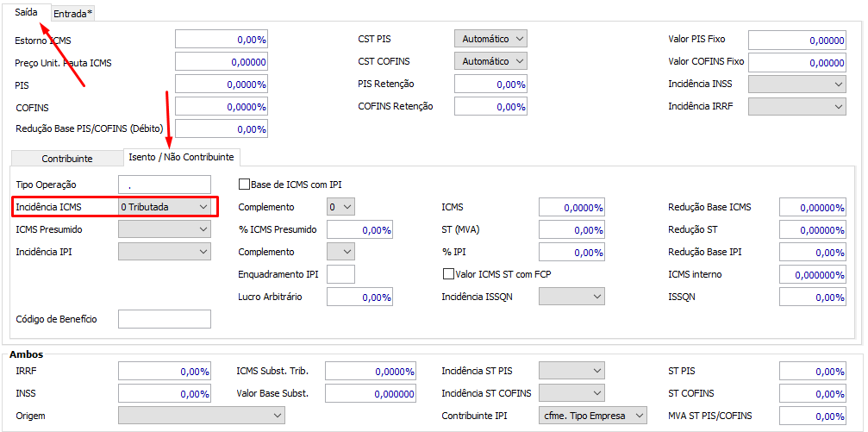Image resolution: width=868 pixels, height=432 pixels.
Task: Expand the CST COFINS dropdown
Action: pyautogui.click(x=490, y=61)
